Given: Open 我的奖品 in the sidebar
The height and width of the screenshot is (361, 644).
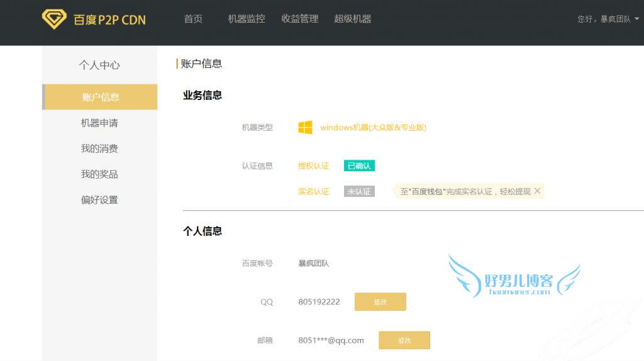Looking at the screenshot, I should [99, 174].
